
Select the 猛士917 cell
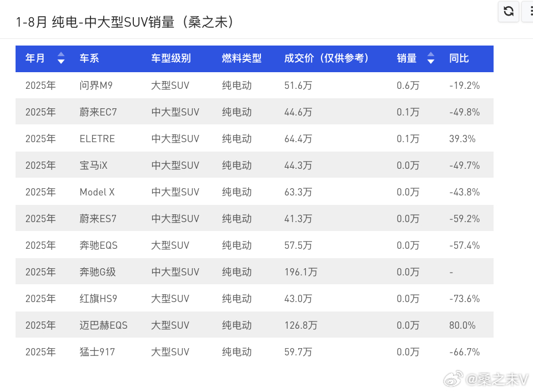click(x=97, y=352)
